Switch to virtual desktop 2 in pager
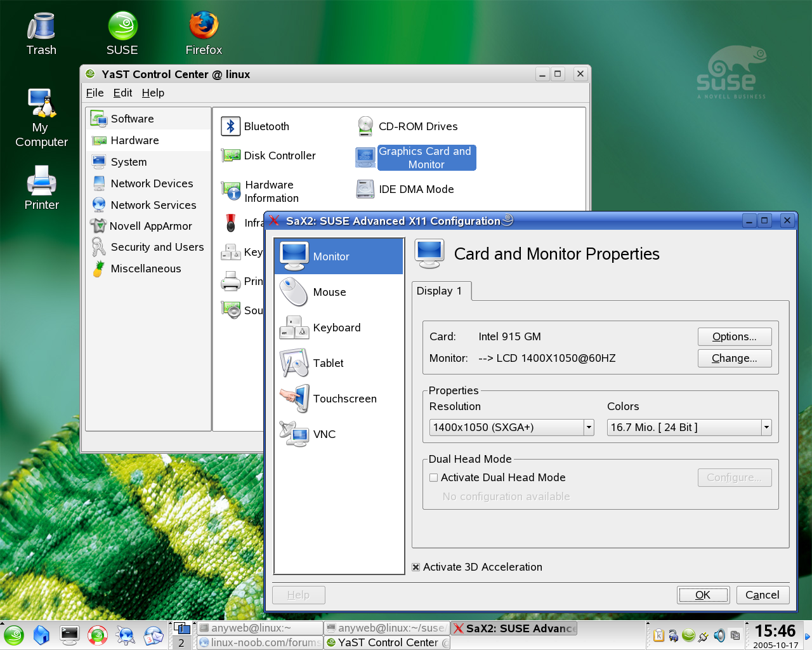 (x=181, y=642)
